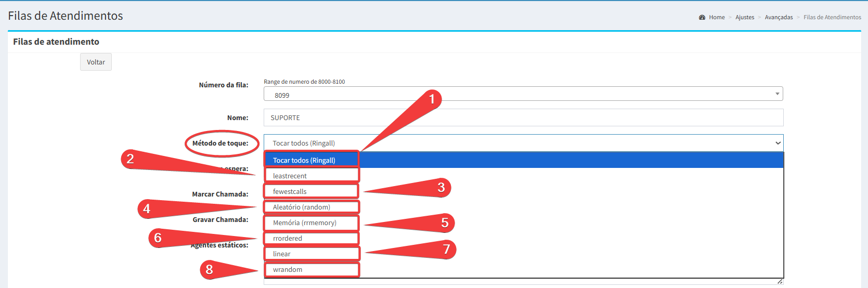Open the Número da fila dropdown arrow

click(777, 94)
